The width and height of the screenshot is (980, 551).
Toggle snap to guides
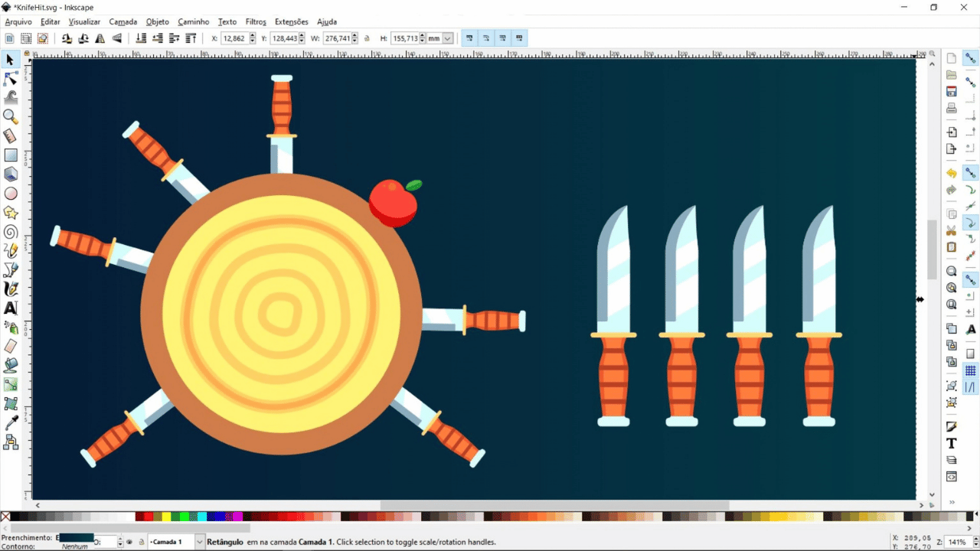[970, 387]
